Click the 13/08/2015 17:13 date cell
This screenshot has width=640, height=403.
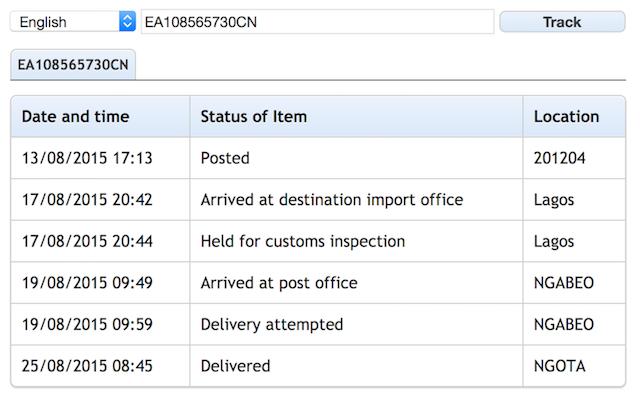pyautogui.click(x=87, y=158)
